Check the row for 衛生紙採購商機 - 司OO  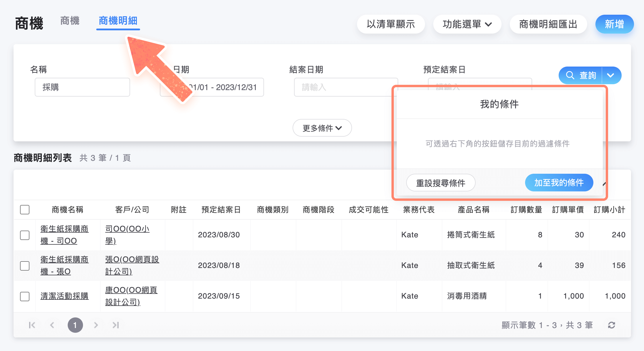click(25, 235)
